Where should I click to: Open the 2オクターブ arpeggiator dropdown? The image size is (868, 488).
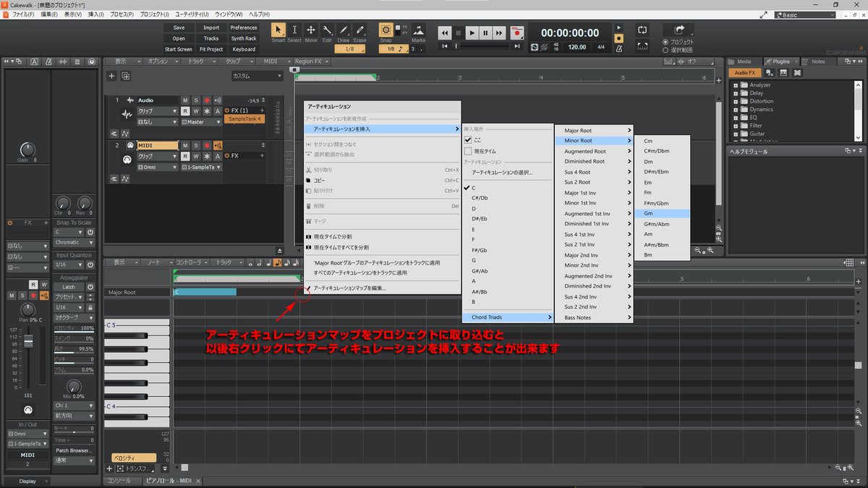(74, 317)
